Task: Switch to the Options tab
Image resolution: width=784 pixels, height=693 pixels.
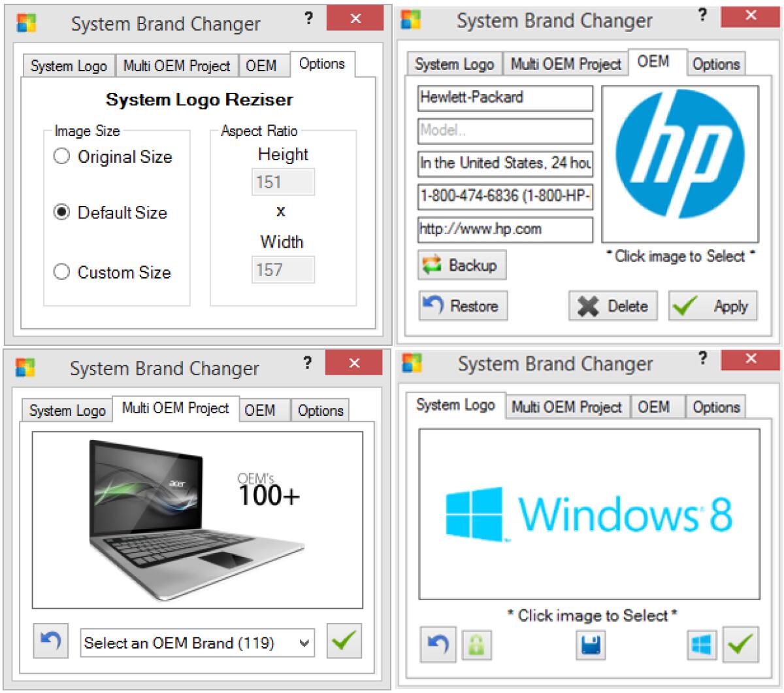Action: [322, 65]
